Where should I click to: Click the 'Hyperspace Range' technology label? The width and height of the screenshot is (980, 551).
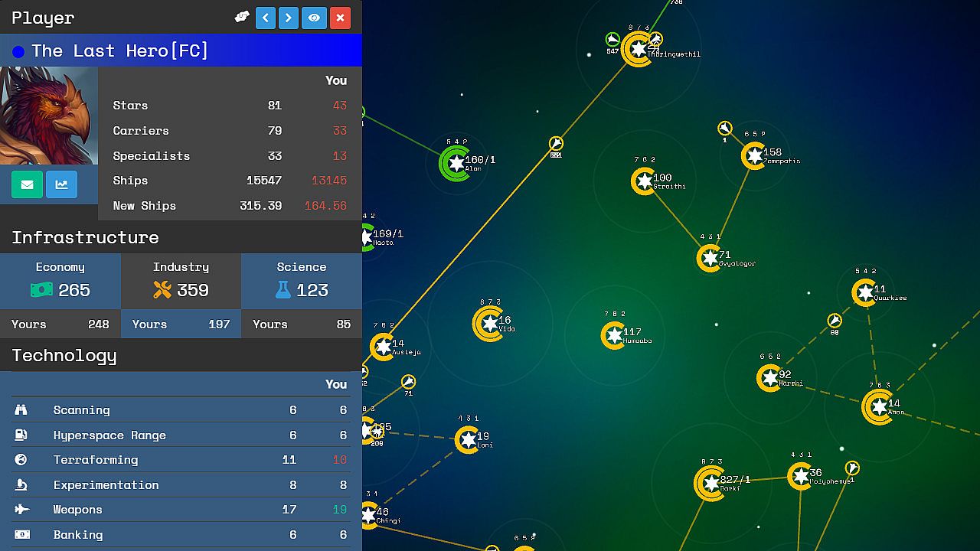coord(109,435)
